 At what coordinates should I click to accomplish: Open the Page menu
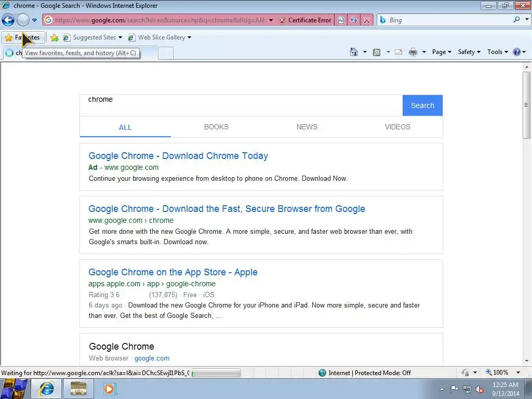tap(442, 52)
